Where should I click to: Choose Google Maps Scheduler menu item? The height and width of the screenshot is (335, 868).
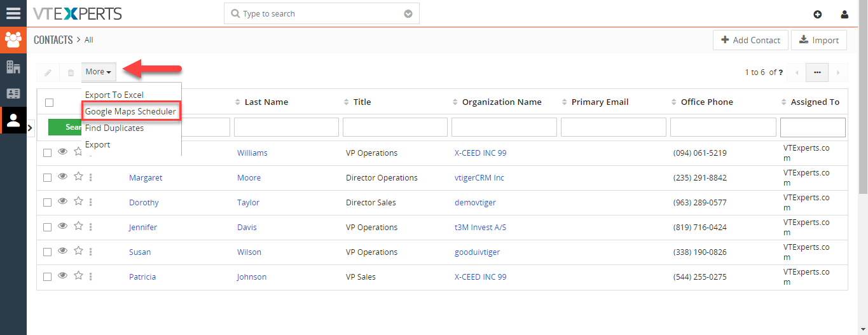click(x=130, y=112)
